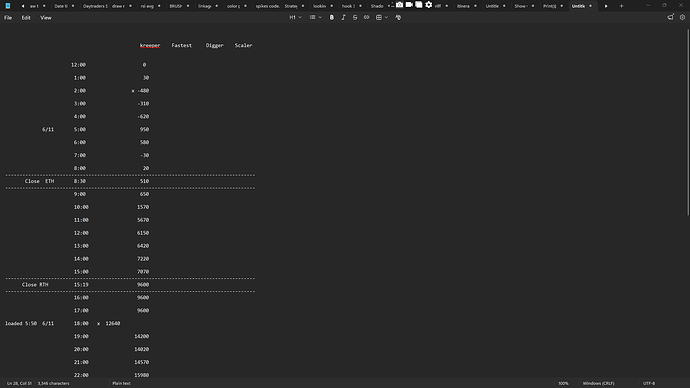
Task: Click the Close ETH label
Action: tap(39, 181)
